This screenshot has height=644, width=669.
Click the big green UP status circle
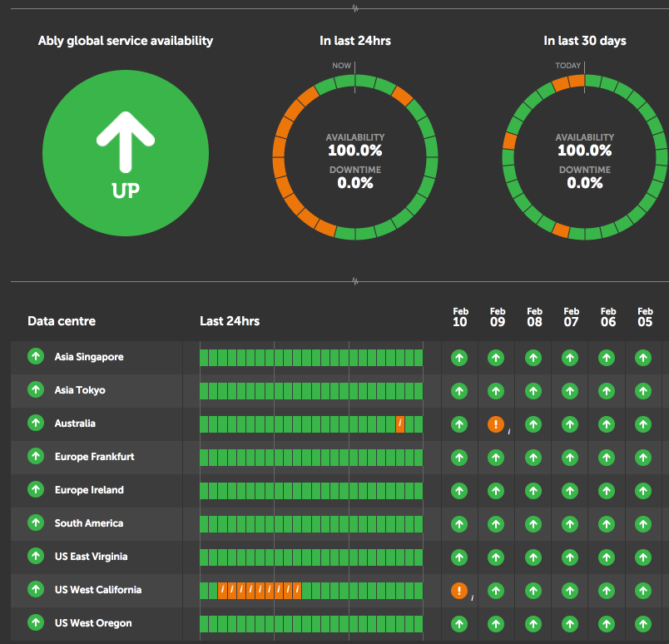point(126,153)
